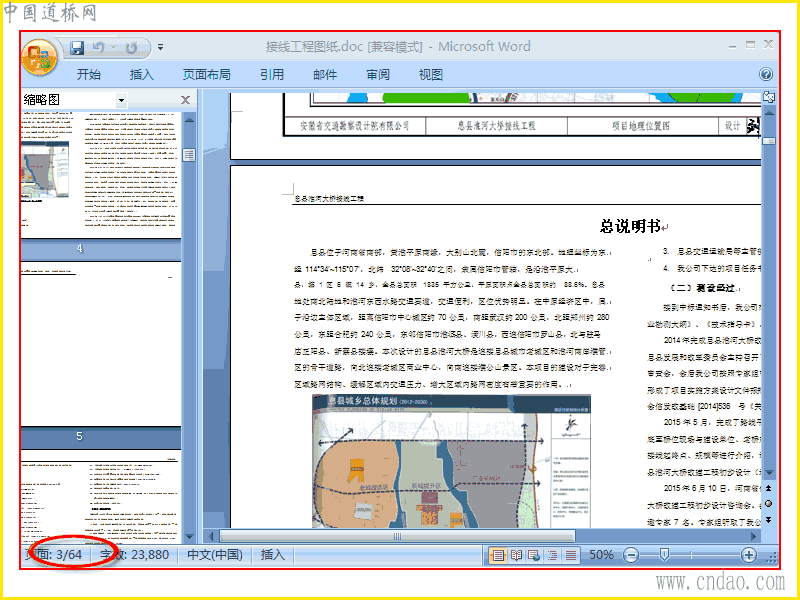Toggle the ruler view icon
The width and height of the screenshot is (800, 600).
pyautogui.click(x=769, y=97)
